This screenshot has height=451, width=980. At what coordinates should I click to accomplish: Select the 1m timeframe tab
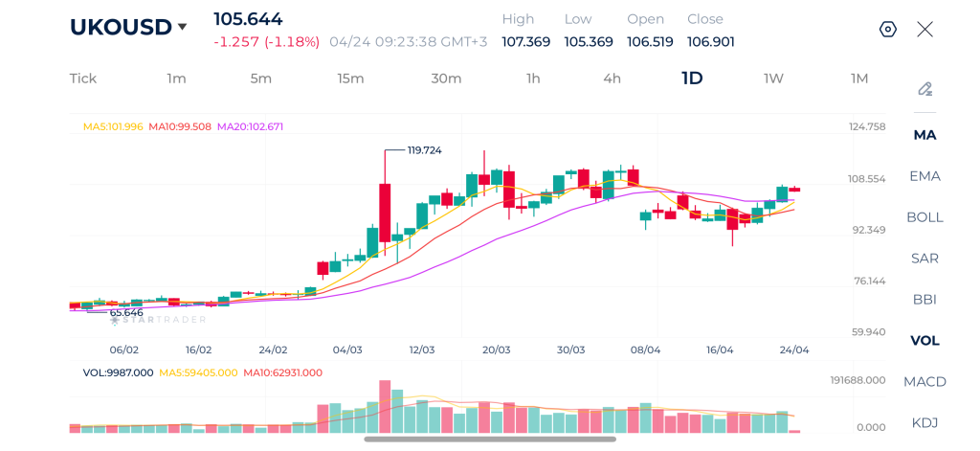176,79
